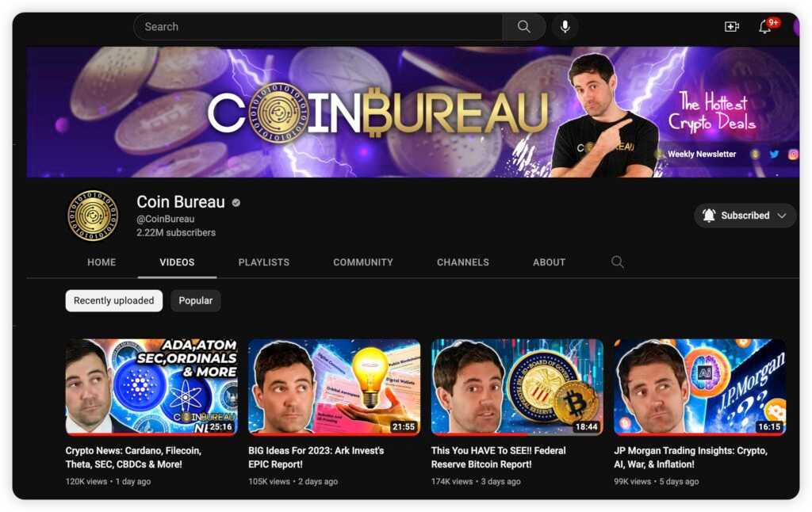Open Instagram link in channel banner
Image resolution: width=812 pixels, height=512 pixels.
click(792, 155)
